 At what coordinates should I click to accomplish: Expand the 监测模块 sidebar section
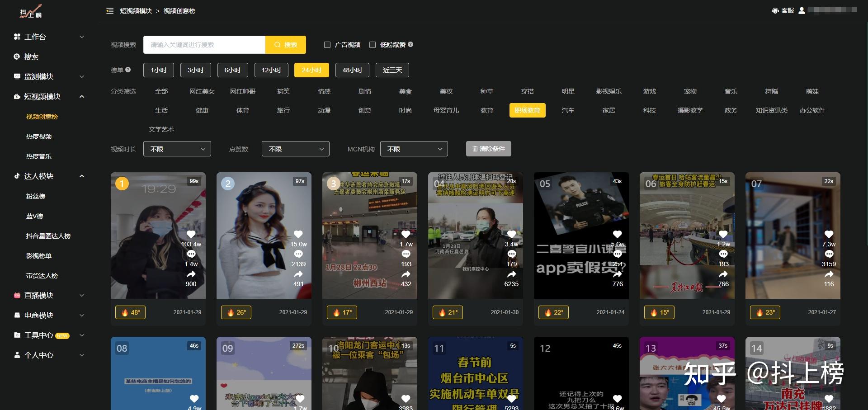82,76
